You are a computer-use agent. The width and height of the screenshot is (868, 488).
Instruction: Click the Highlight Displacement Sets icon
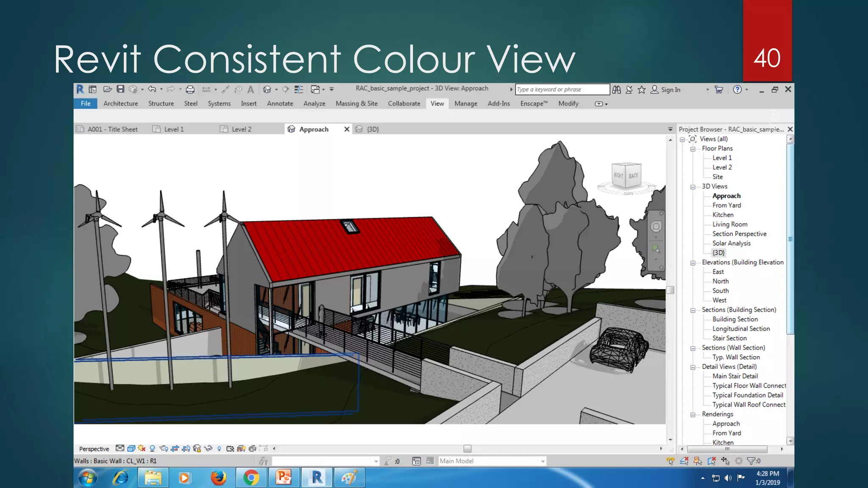(253, 448)
